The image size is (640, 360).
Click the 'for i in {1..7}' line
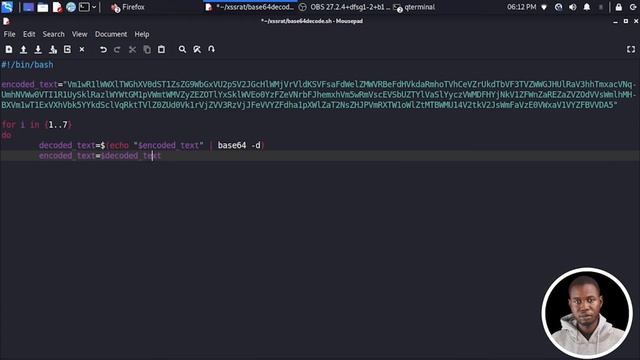tap(36, 125)
